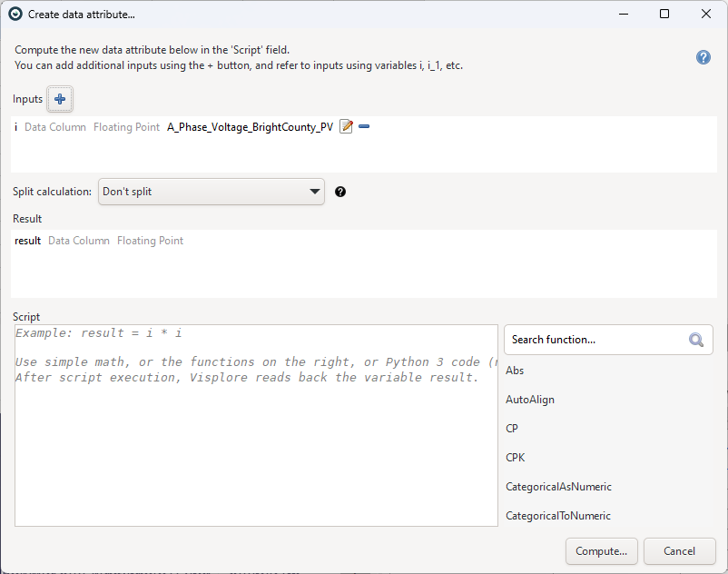Image resolution: width=728 pixels, height=574 pixels.
Task: Select the CategoricalToNumeric function
Action: [x=558, y=516]
